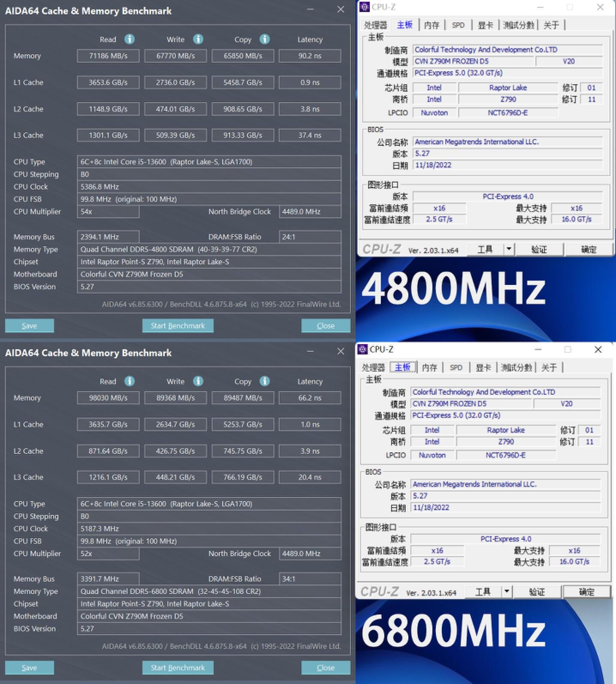Click Save in the DDR5-6800 AIDA64 window
The height and width of the screenshot is (684, 616).
pos(30,668)
